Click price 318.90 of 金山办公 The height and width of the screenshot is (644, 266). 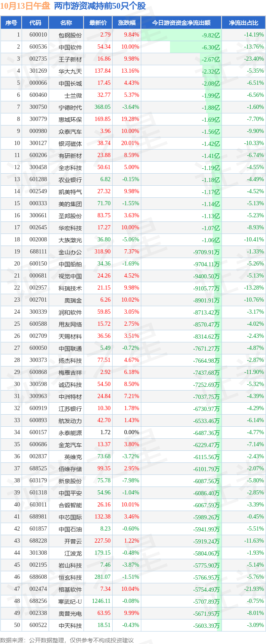(102, 252)
